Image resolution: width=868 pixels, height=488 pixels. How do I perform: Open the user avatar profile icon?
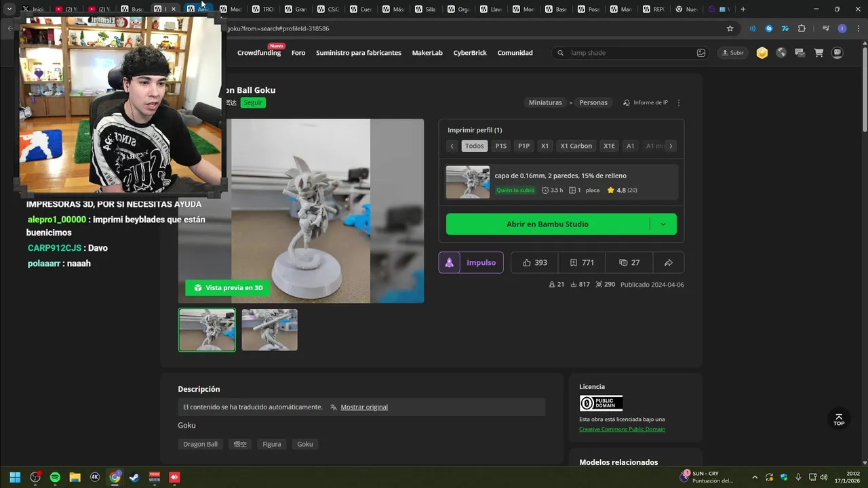[x=837, y=53]
